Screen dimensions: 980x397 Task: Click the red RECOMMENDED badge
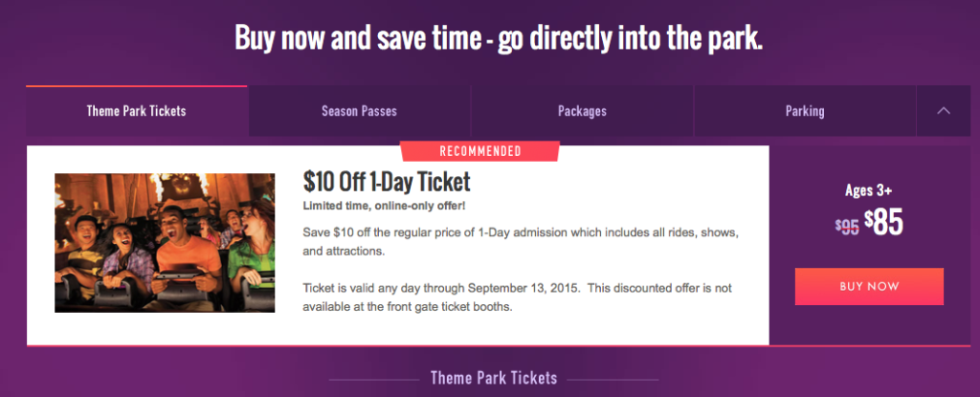click(x=480, y=151)
